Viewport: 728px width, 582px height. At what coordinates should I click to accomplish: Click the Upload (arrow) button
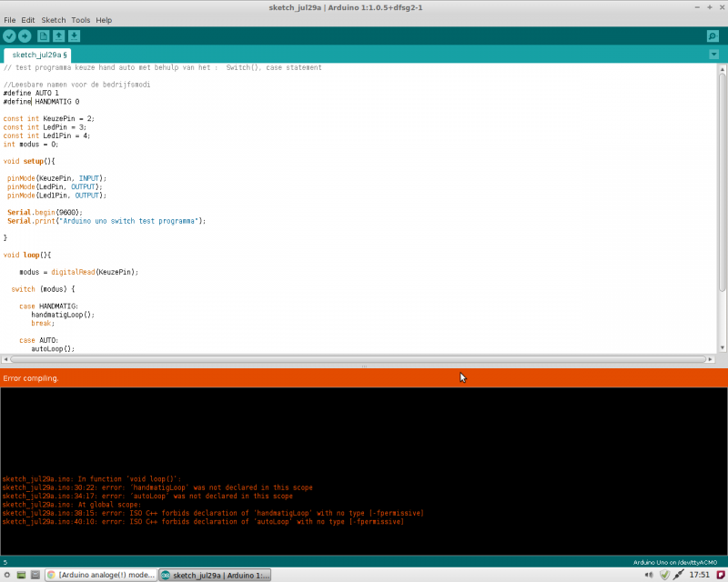coord(25,36)
